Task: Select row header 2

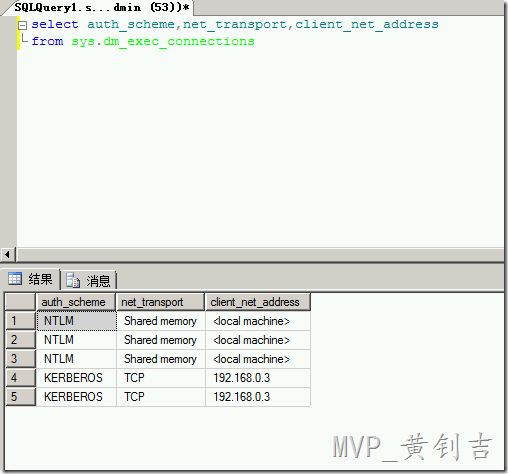Action: coord(21,340)
